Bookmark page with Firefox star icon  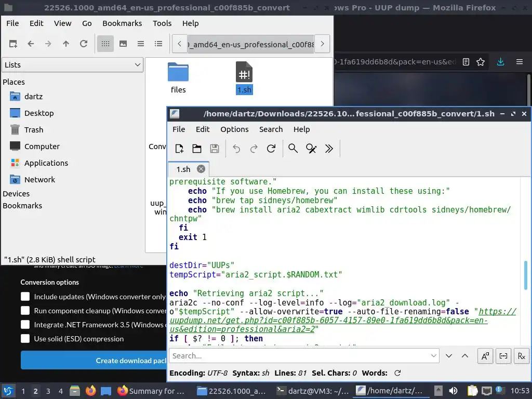click(x=481, y=62)
